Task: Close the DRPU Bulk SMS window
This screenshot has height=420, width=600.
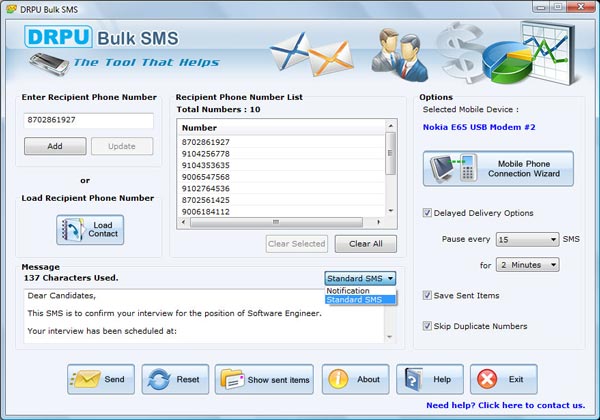Action: [x=580, y=7]
